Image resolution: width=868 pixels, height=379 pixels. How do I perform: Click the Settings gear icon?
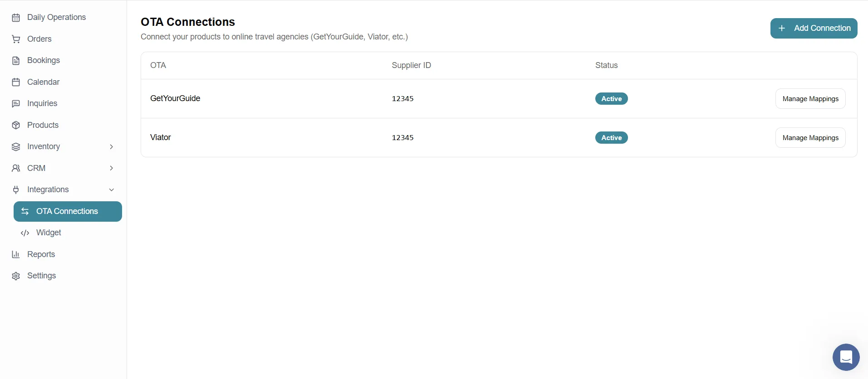(x=16, y=276)
